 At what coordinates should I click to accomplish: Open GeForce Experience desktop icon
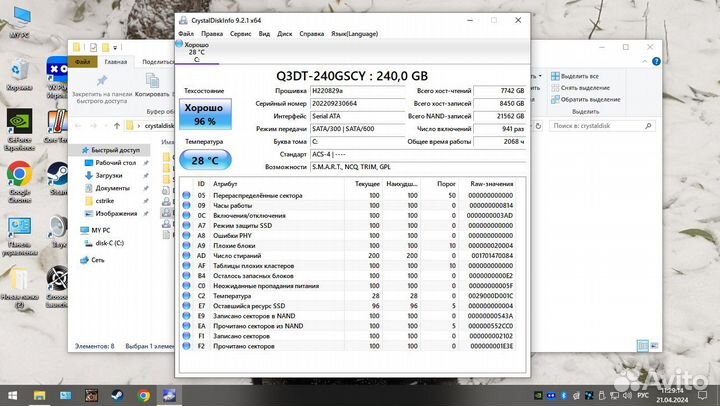[x=19, y=130]
